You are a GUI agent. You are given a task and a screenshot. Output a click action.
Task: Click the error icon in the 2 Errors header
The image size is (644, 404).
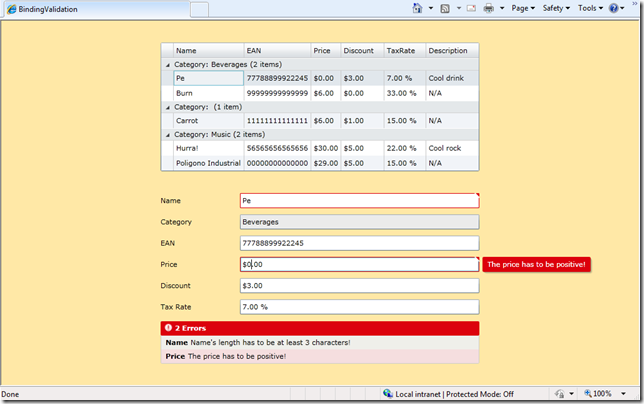click(168, 328)
